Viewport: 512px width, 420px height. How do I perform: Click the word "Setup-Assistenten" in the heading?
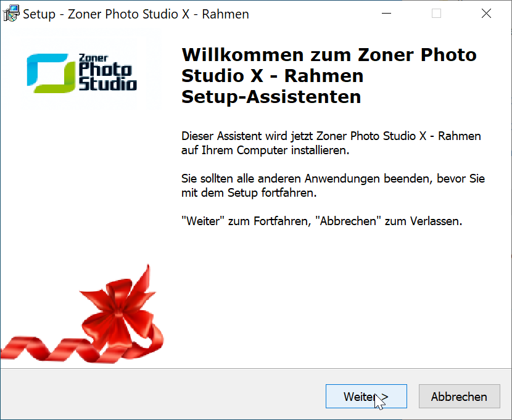coord(271,97)
